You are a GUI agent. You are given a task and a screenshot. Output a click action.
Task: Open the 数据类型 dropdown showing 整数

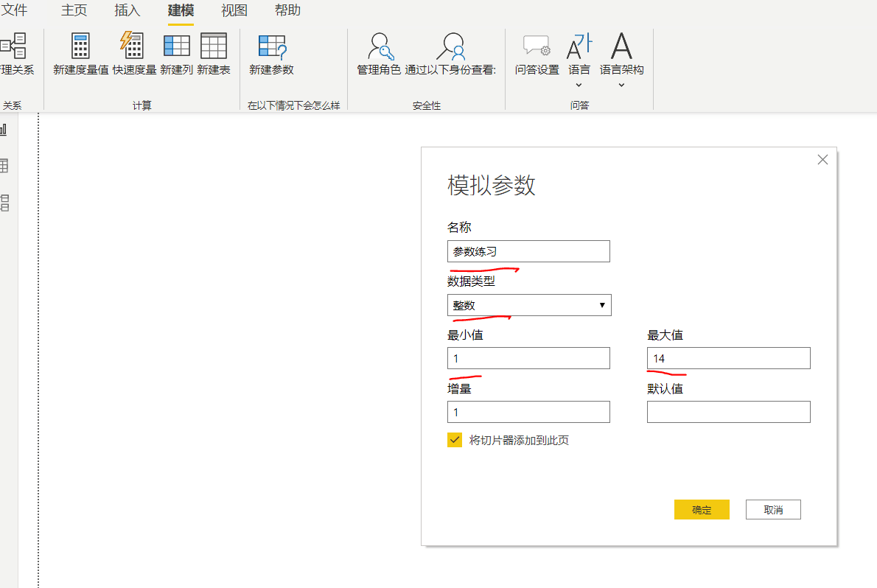click(x=529, y=305)
